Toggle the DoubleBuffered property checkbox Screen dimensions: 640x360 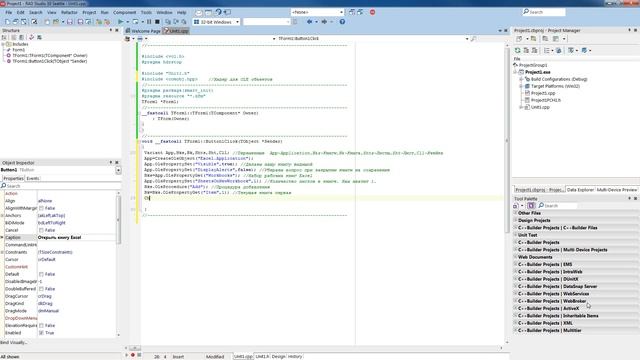click(41, 289)
